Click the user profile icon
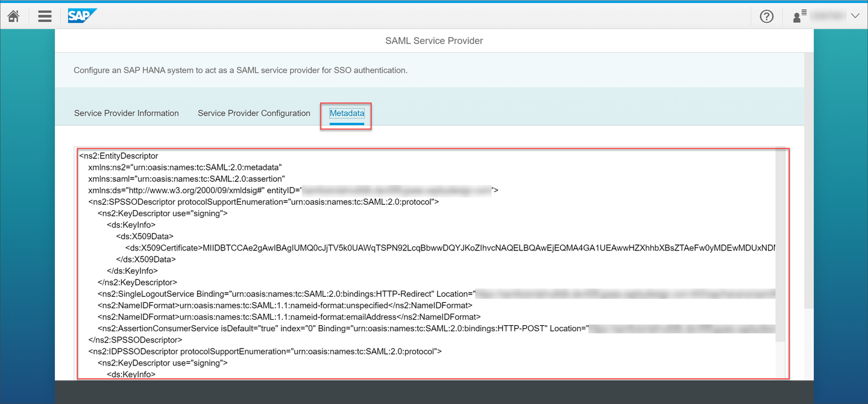868x404 pixels. (x=799, y=16)
